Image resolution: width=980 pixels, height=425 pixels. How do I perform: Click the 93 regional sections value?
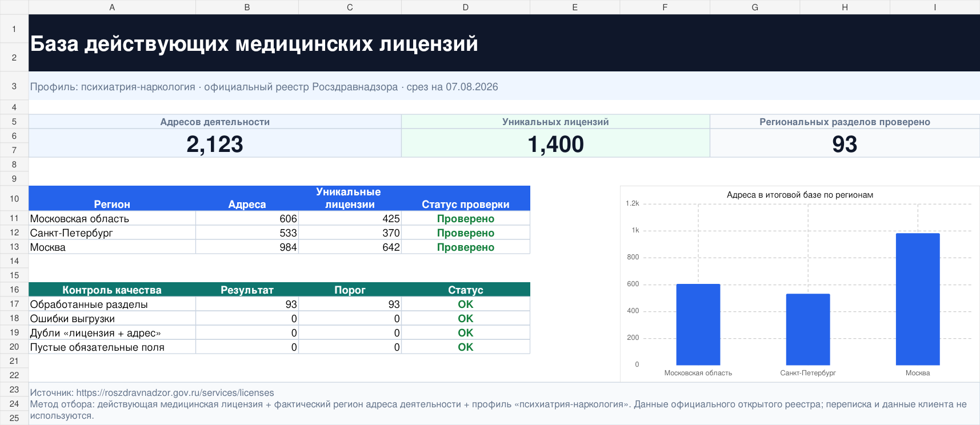845,143
